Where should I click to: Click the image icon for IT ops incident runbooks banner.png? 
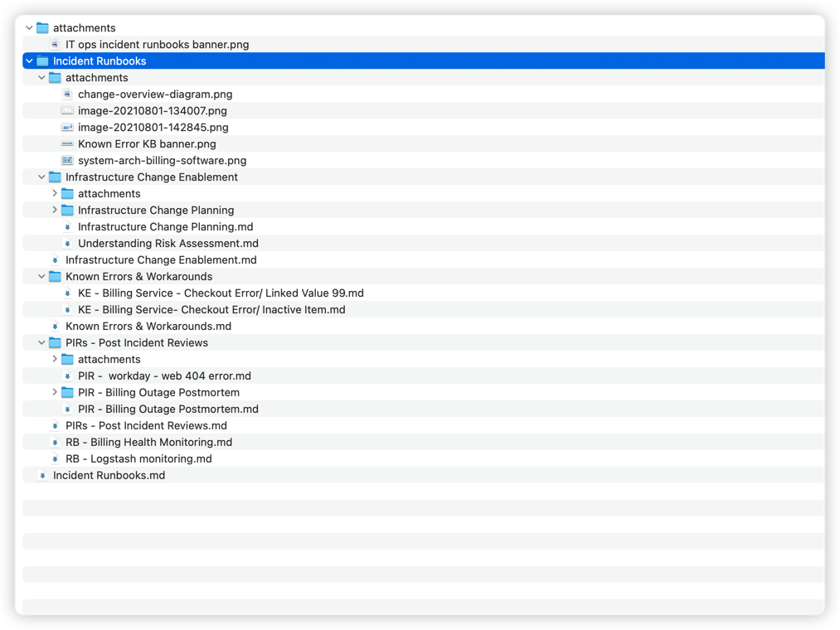[55, 44]
